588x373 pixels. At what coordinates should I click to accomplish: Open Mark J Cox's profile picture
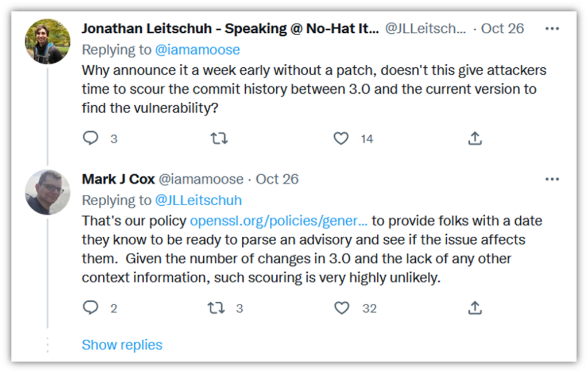click(x=48, y=192)
